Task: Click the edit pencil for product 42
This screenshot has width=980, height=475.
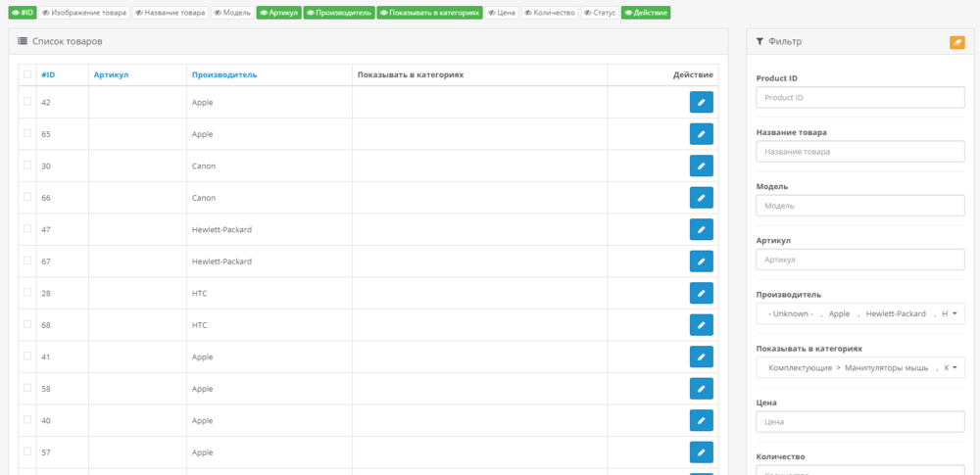Action: pos(701,102)
